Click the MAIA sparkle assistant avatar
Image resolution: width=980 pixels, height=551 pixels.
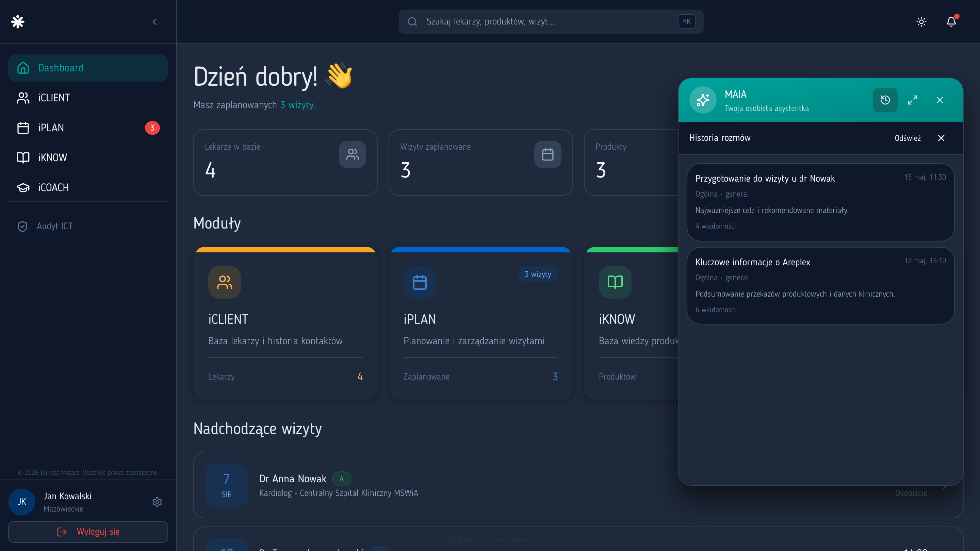point(703,100)
